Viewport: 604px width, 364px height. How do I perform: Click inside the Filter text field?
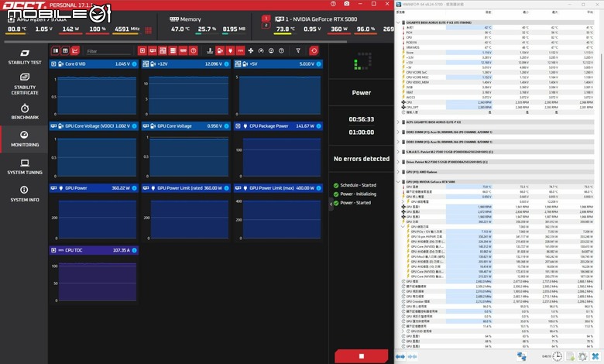tap(109, 51)
